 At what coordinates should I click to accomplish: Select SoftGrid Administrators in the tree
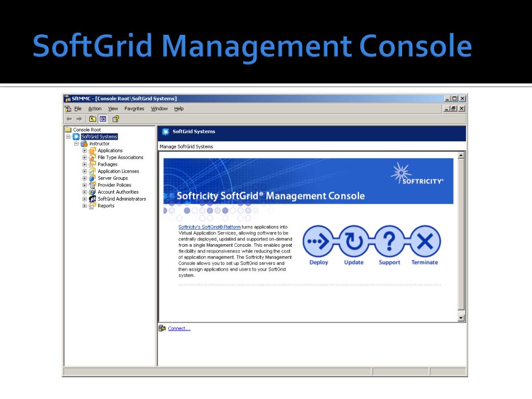(x=122, y=199)
